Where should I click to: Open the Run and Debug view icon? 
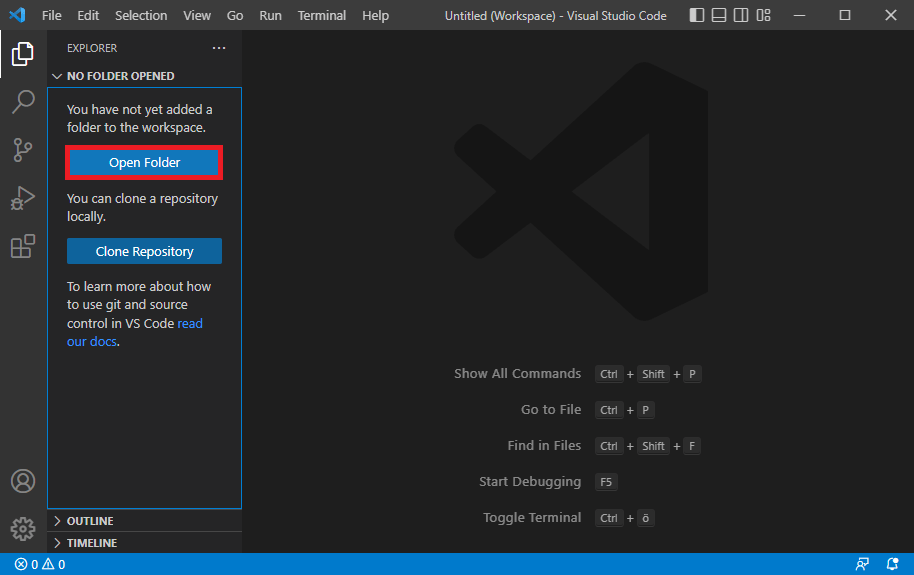pos(23,198)
